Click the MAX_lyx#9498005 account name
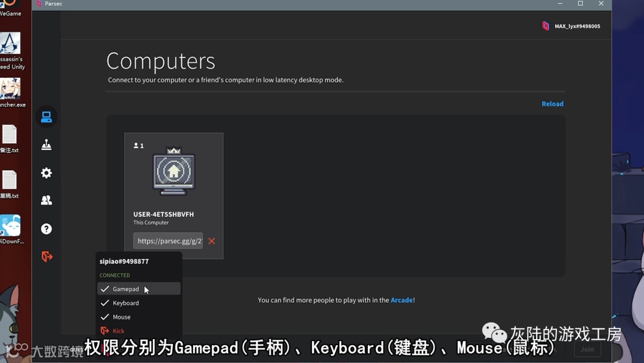This screenshot has width=644, height=363. click(577, 26)
